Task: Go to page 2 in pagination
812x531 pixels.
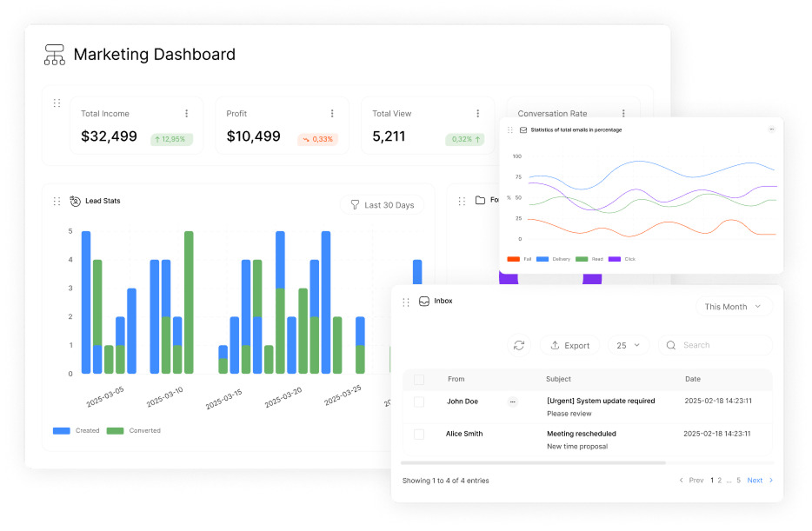Action: (720, 480)
